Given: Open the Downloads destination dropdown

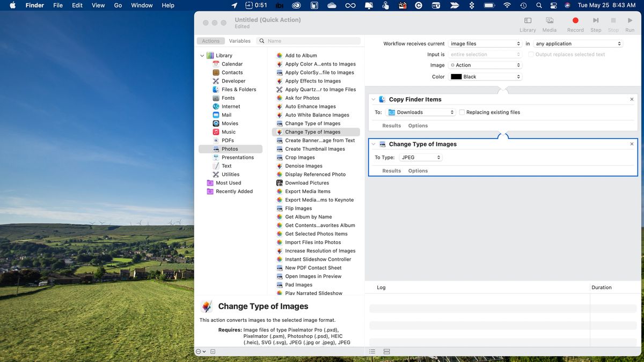Looking at the screenshot, I should click(421, 113).
